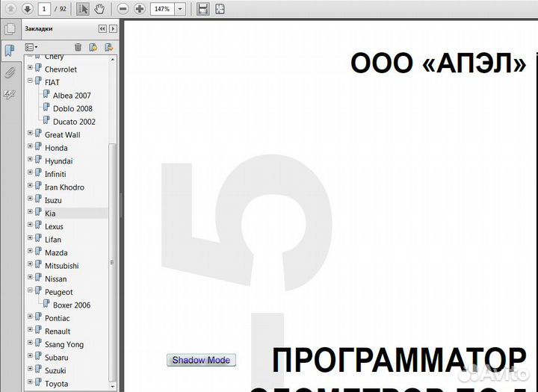The width and height of the screenshot is (538, 392).
Task: Click the new bookmark icon
Action: click(93, 47)
